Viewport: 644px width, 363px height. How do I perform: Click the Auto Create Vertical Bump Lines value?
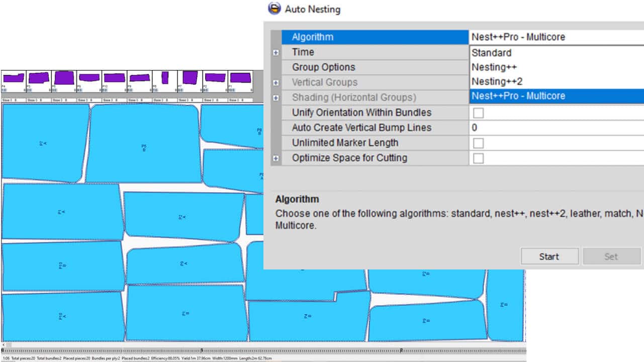point(553,128)
